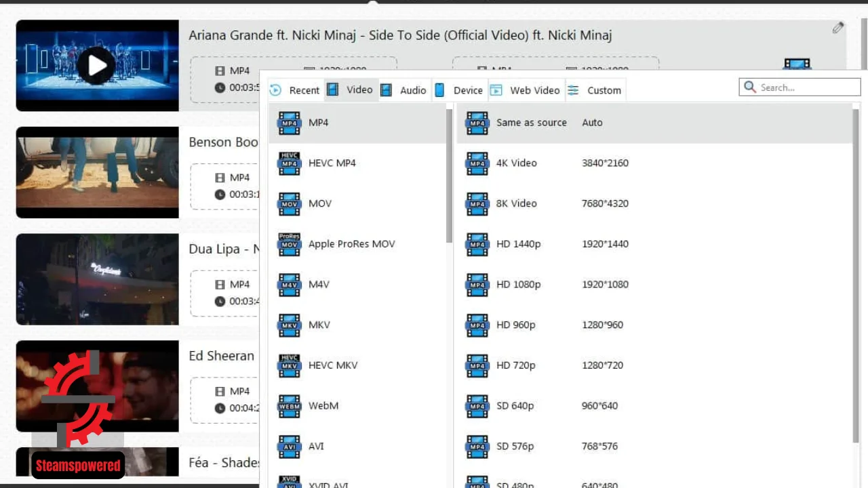Play the Ariana Grande video thumbnail

[x=97, y=65]
